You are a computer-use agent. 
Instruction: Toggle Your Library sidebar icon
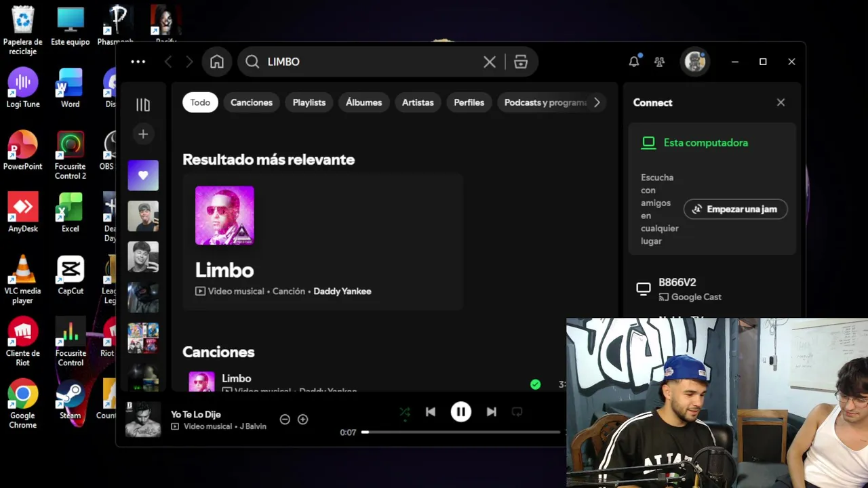click(143, 104)
